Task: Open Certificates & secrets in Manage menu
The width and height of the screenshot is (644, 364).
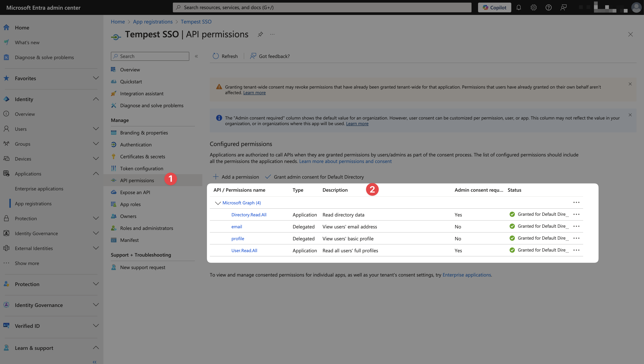Action: [x=142, y=156]
